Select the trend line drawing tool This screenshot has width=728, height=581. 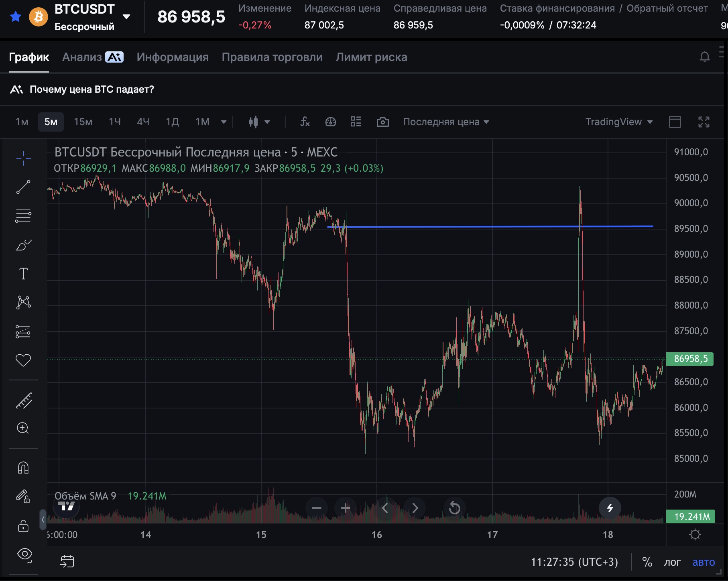click(23, 187)
